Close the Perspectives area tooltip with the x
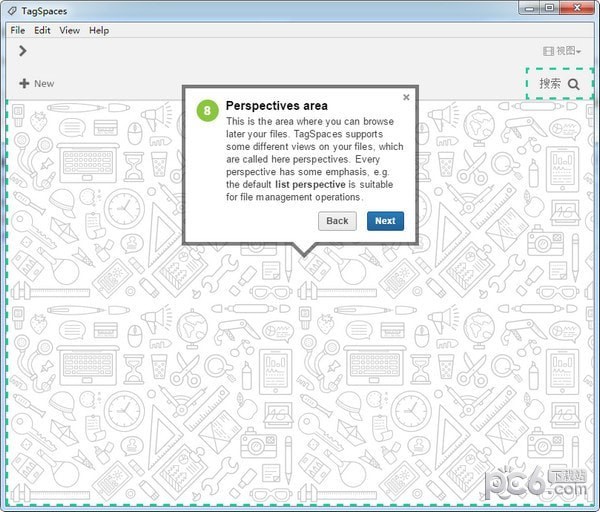Viewport: 600px width, 512px height. [406, 98]
